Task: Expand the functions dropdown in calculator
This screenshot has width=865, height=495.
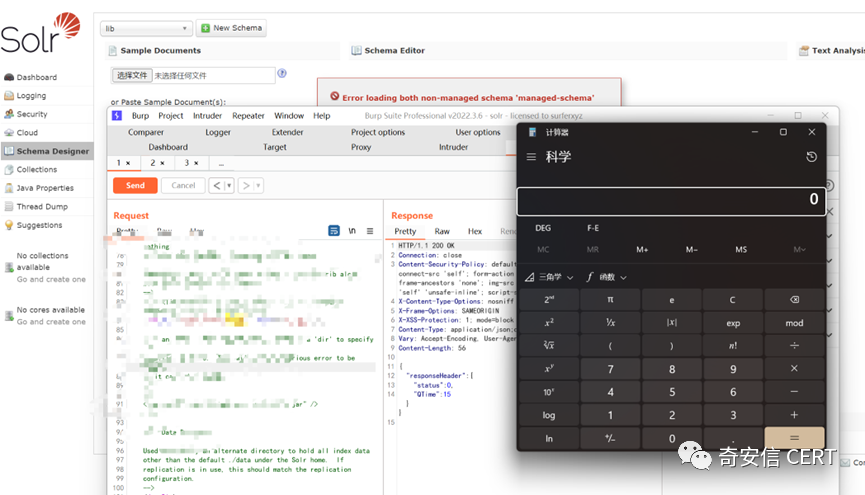Action: coord(607,277)
